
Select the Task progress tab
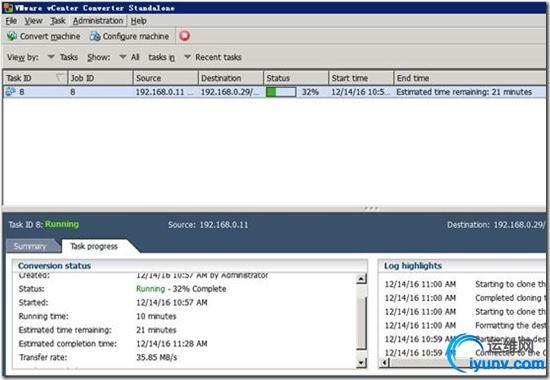click(x=94, y=246)
